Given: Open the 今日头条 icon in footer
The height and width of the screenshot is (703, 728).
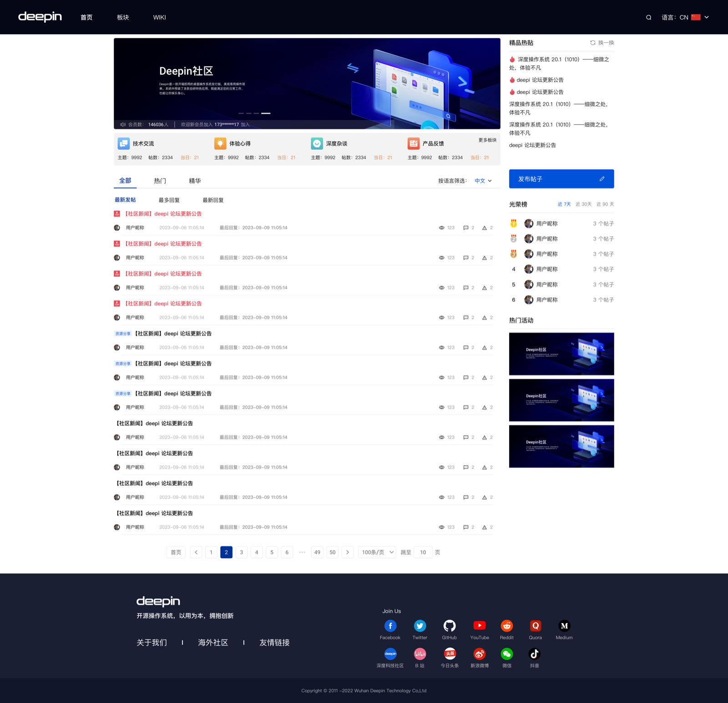Looking at the screenshot, I should click(x=450, y=654).
